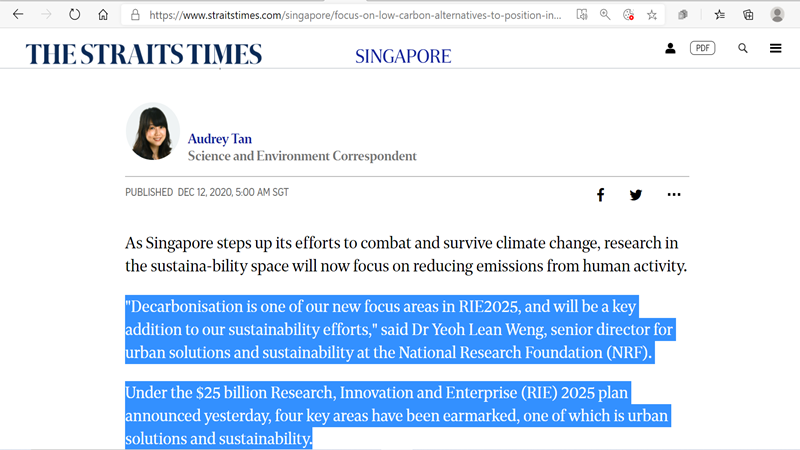Open the browser zoom control

point(605,15)
